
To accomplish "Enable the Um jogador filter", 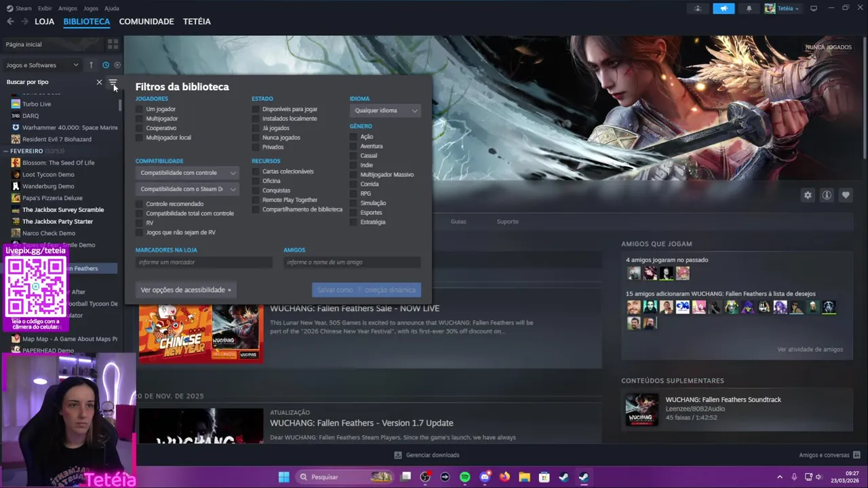I will tap(140, 109).
